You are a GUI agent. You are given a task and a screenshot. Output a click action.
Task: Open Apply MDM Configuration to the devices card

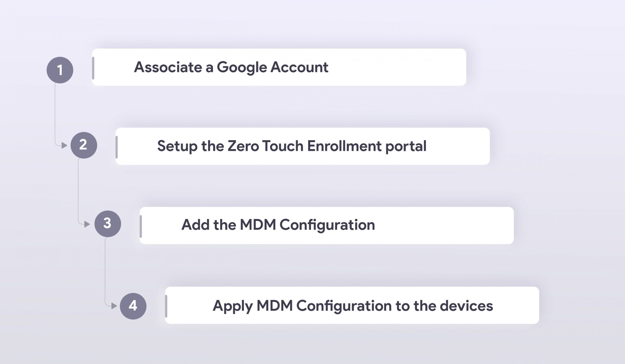(352, 305)
